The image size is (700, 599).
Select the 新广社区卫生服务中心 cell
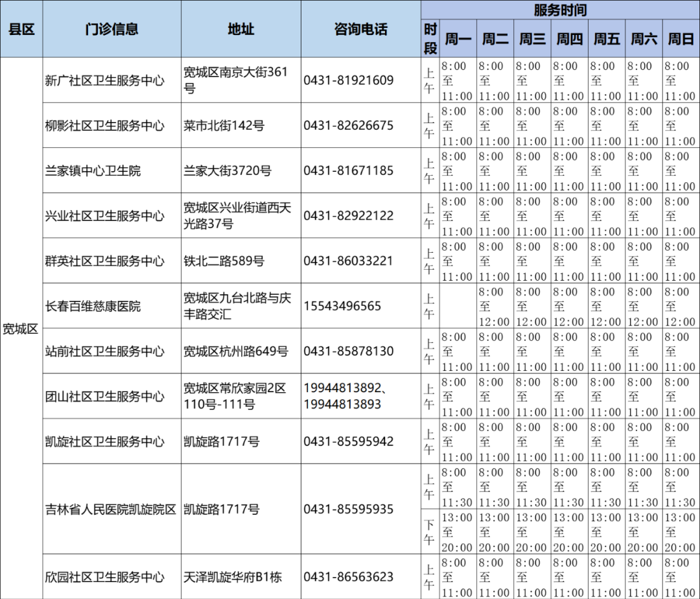pos(105,80)
